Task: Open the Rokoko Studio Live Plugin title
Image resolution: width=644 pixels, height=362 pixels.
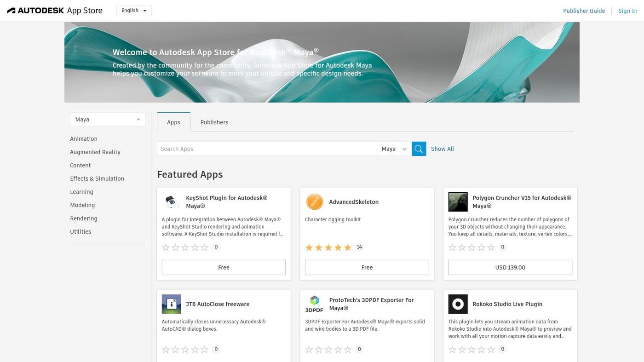Action: pos(507,304)
